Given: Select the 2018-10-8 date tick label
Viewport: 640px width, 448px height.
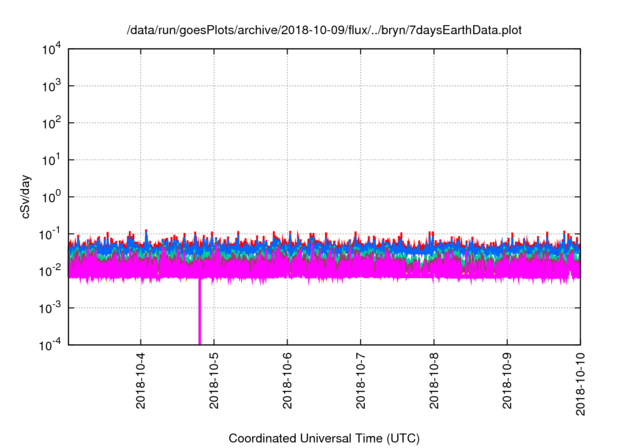Looking at the screenshot, I should (433, 381).
